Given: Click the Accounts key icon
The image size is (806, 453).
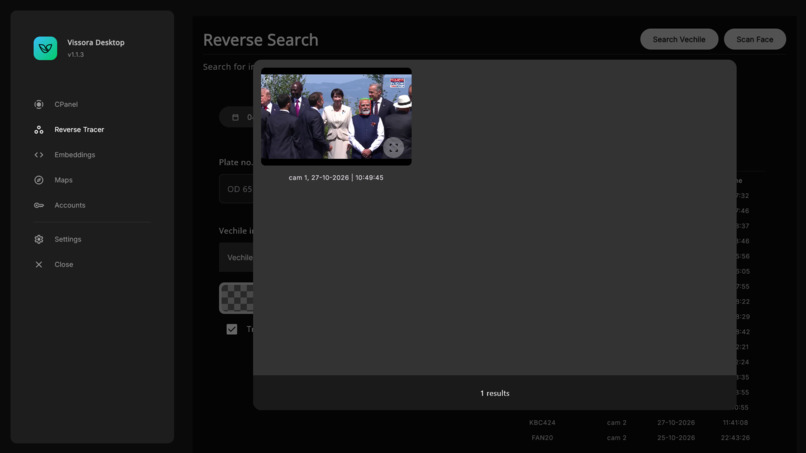Looking at the screenshot, I should (x=39, y=205).
